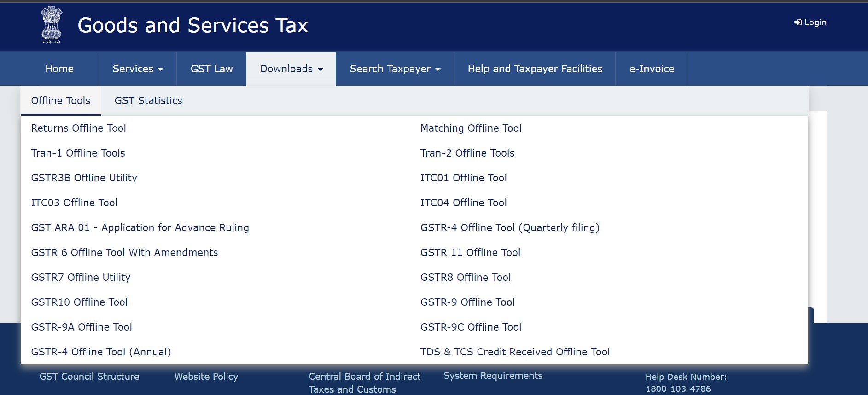Screen dimensions: 868x395
Task: Open Matching Offline Tool link
Action: (x=471, y=128)
